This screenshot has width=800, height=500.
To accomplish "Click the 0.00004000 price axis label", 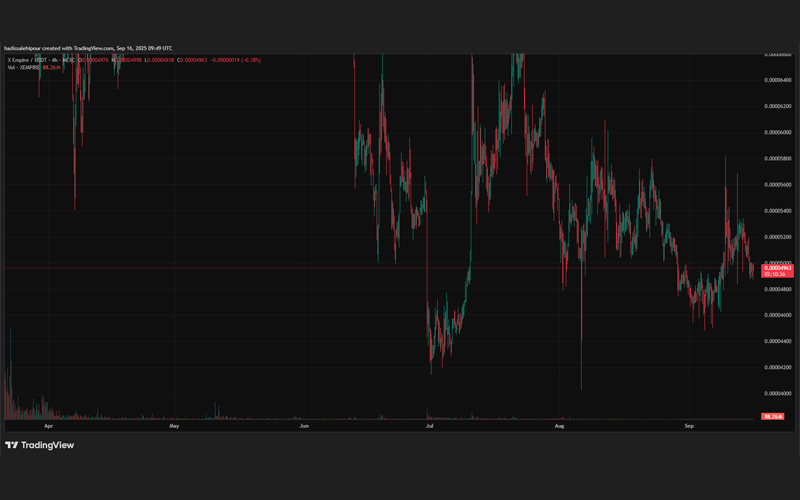I will 778,393.
